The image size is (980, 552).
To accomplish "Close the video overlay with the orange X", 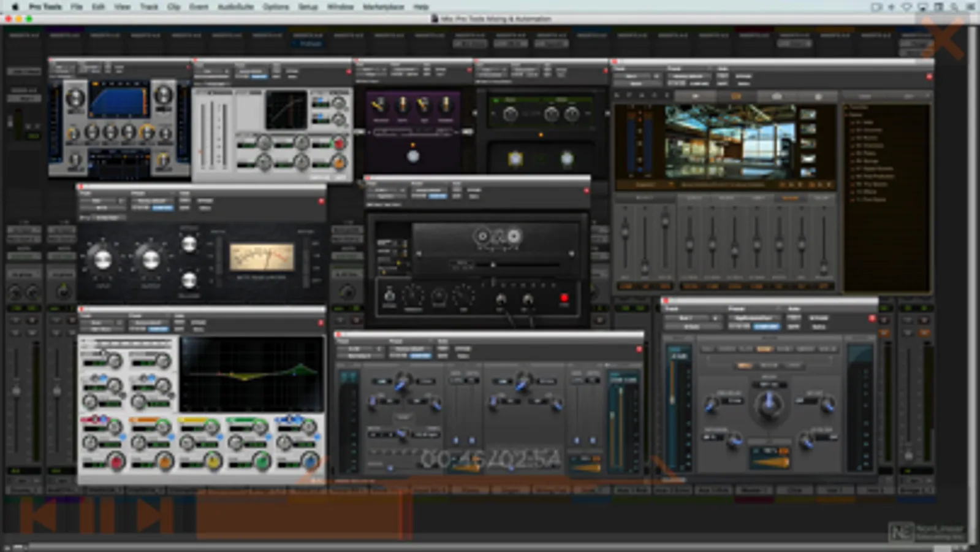I will [x=944, y=38].
